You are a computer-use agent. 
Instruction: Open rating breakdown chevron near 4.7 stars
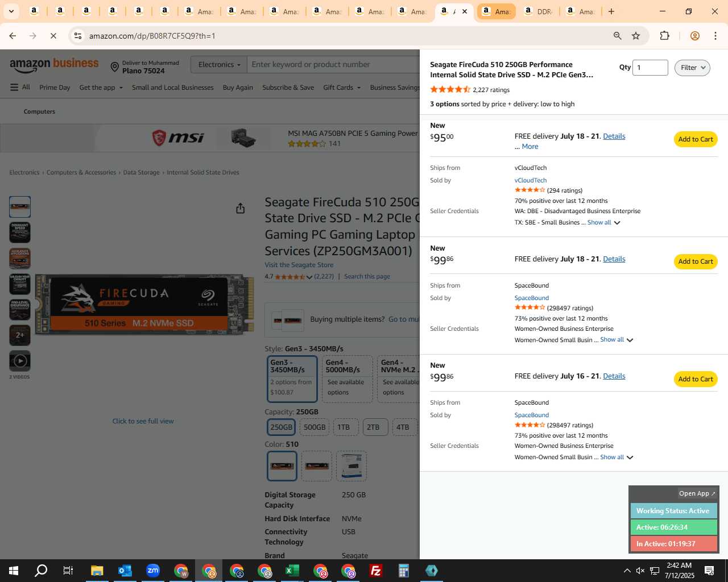point(309,277)
